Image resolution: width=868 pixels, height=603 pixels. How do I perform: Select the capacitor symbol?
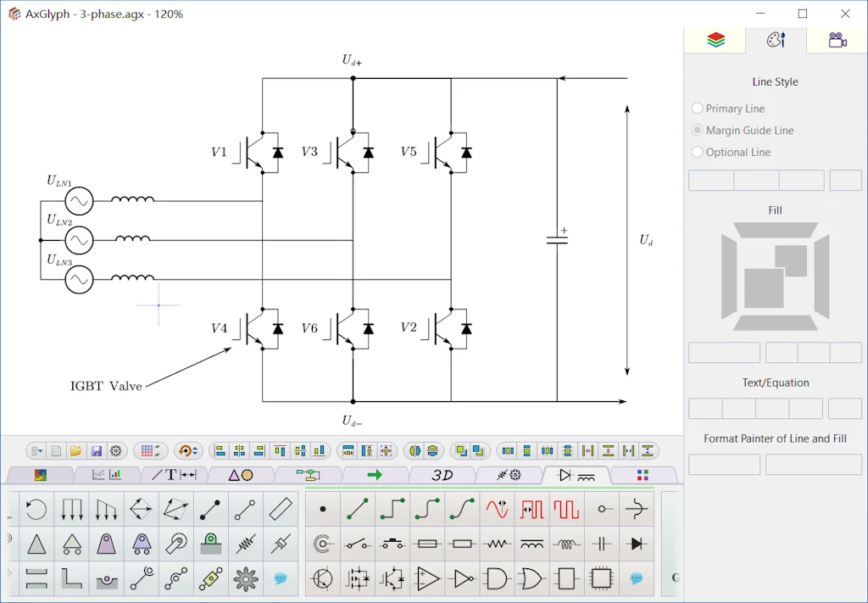click(x=601, y=543)
